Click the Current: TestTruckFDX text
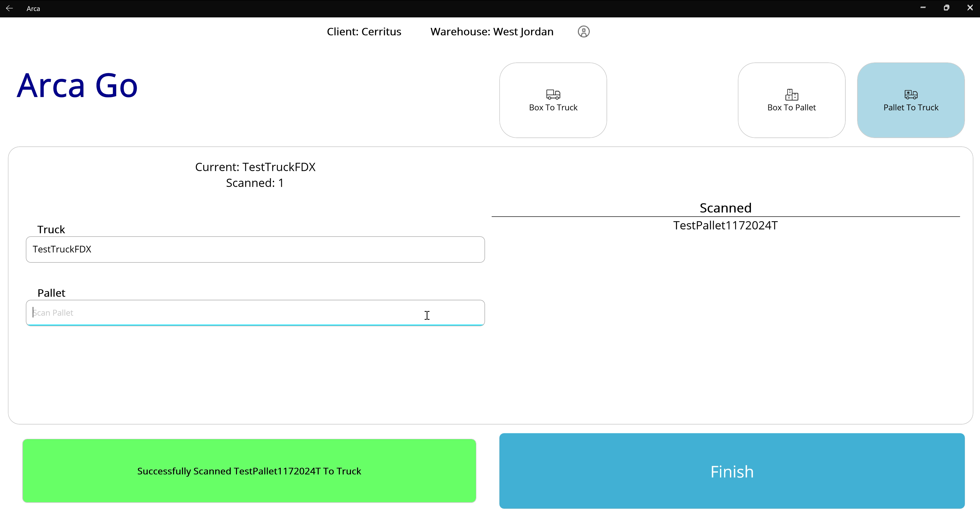The width and height of the screenshot is (980, 521). (x=255, y=167)
